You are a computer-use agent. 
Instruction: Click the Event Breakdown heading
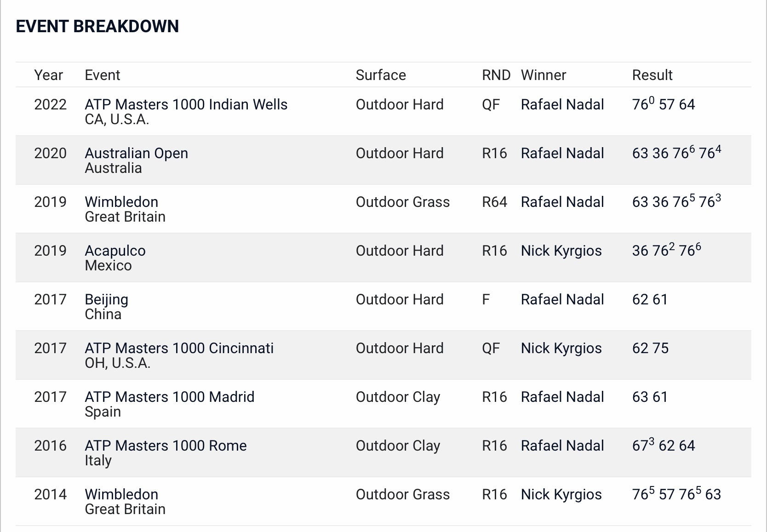(97, 26)
